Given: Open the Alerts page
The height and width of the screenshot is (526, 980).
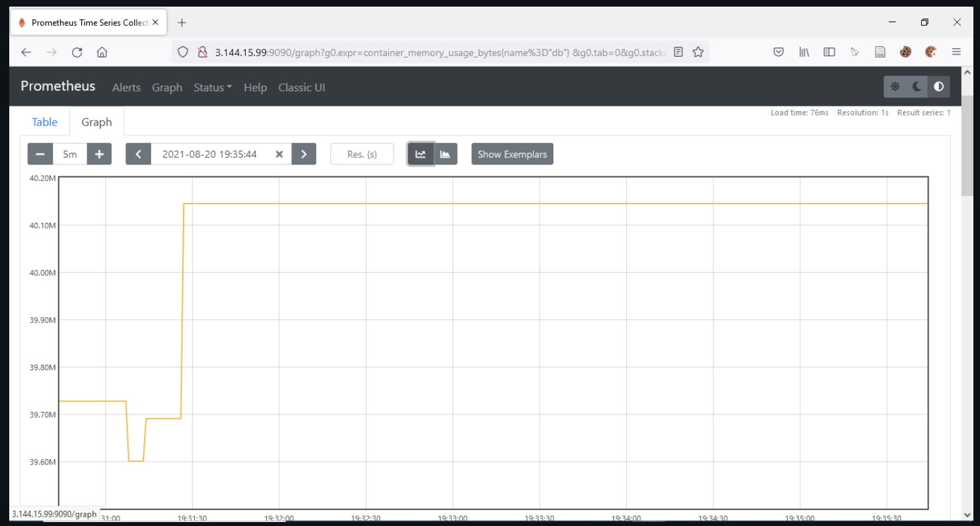Looking at the screenshot, I should pyautogui.click(x=126, y=87).
